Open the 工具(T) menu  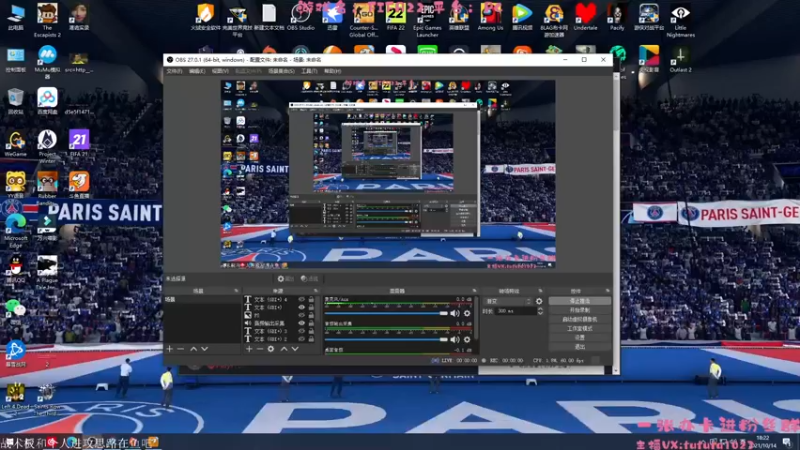[x=309, y=71]
